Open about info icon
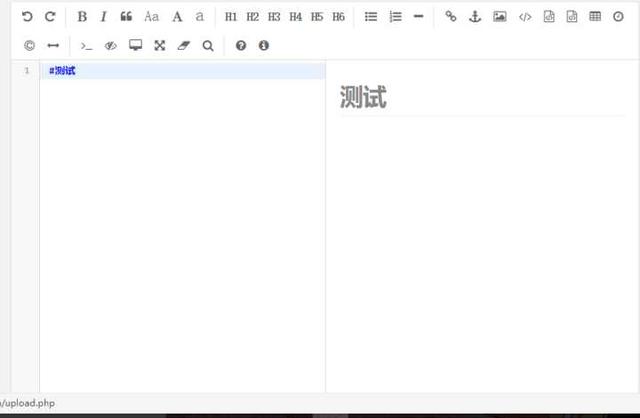The width and height of the screenshot is (640, 418). [x=264, y=45]
